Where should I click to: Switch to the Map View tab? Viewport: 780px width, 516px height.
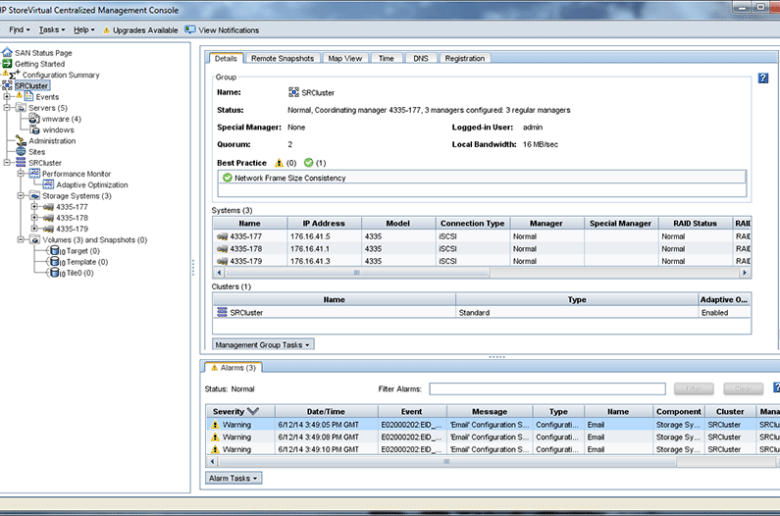point(345,58)
